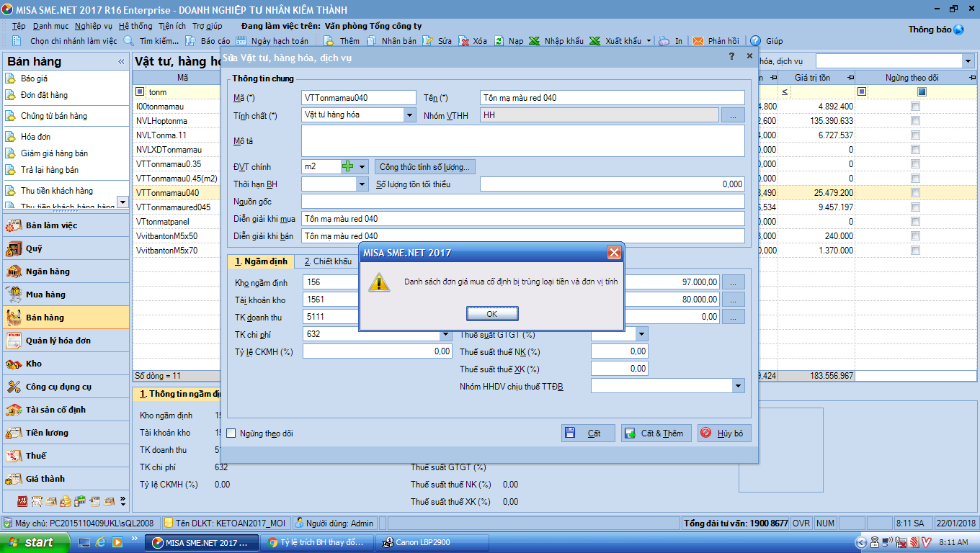Click the Mô tả description field
Screen dimensions: 980x553
523,140
